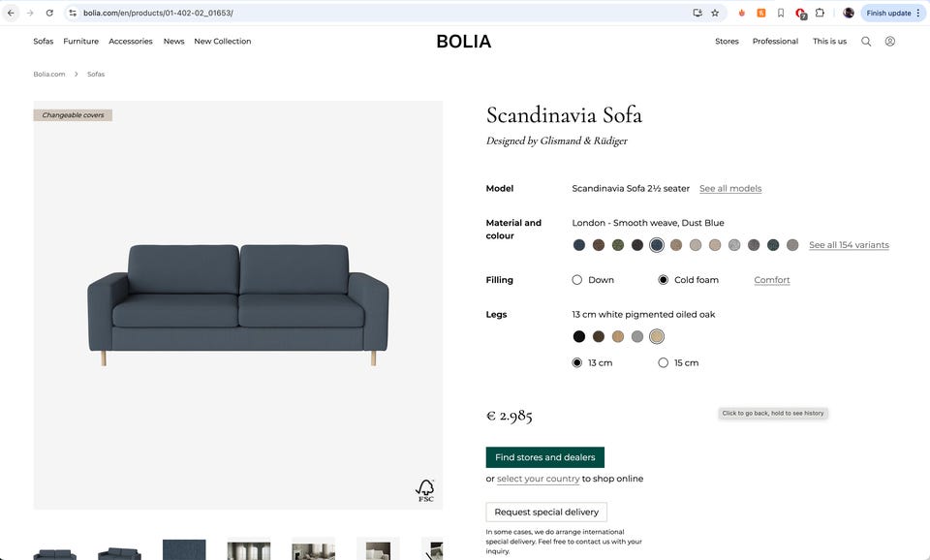Click the BOLIA logo
The image size is (930, 560).
[463, 42]
